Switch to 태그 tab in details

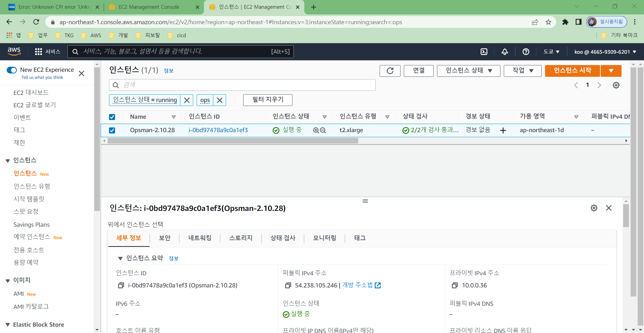coord(360,238)
